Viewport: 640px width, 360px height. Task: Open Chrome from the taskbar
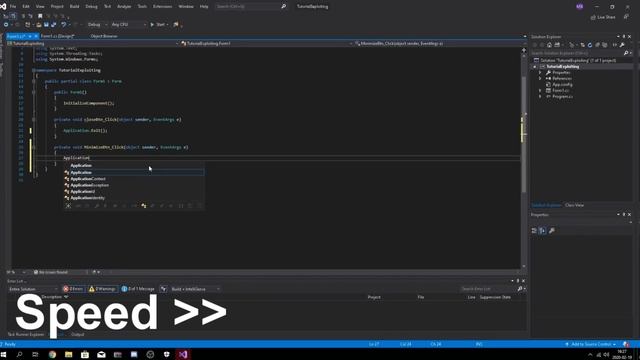(52, 355)
